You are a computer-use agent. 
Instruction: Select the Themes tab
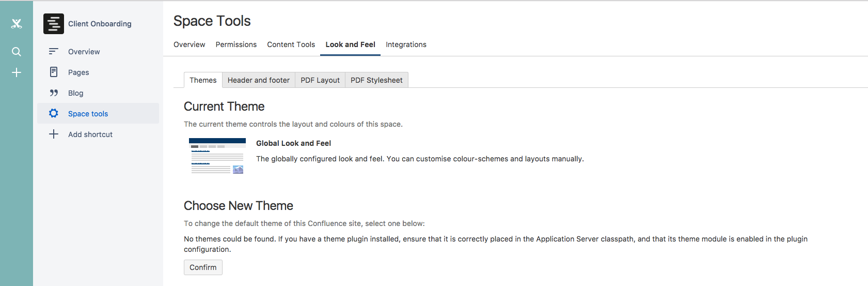click(203, 80)
